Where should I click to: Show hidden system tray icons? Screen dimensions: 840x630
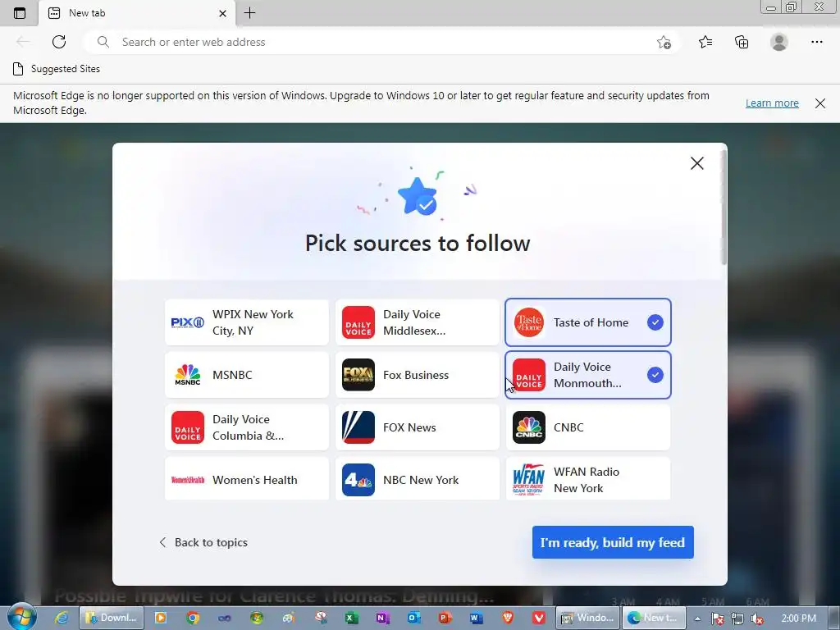[697, 619]
